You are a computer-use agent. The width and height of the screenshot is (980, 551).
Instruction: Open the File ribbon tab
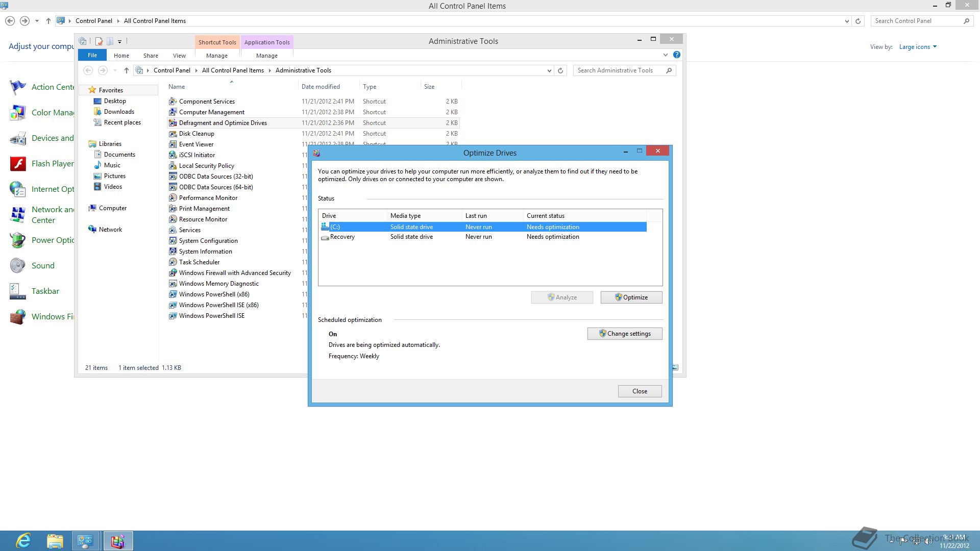click(x=92, y=55)
